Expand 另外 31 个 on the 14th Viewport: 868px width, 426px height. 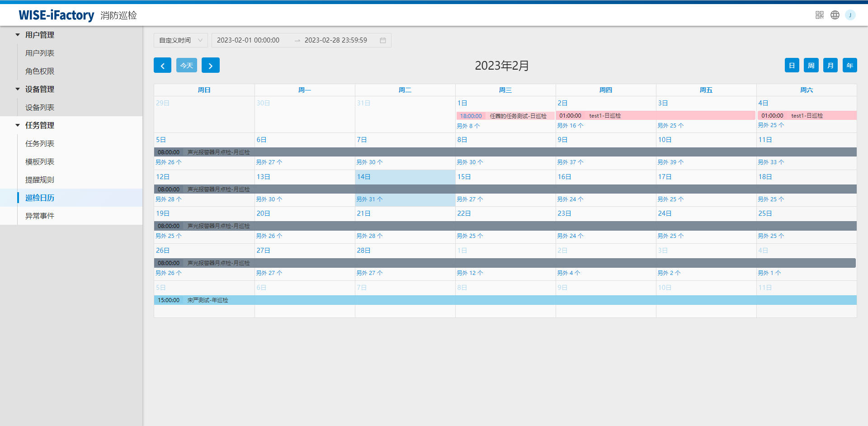click(x=369, y=199)
